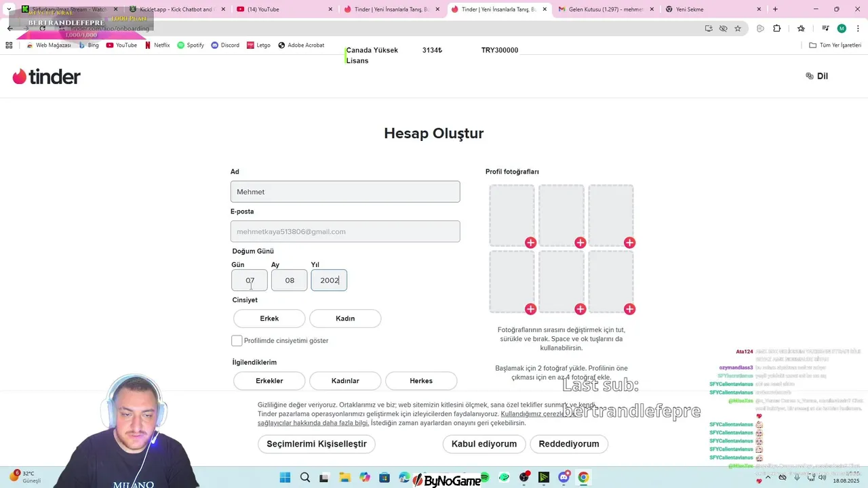Image resolution: width=868 pixels, height=488 pixels.
Task: Add photo in middle top-row slot
Action: tap(580, 243)
